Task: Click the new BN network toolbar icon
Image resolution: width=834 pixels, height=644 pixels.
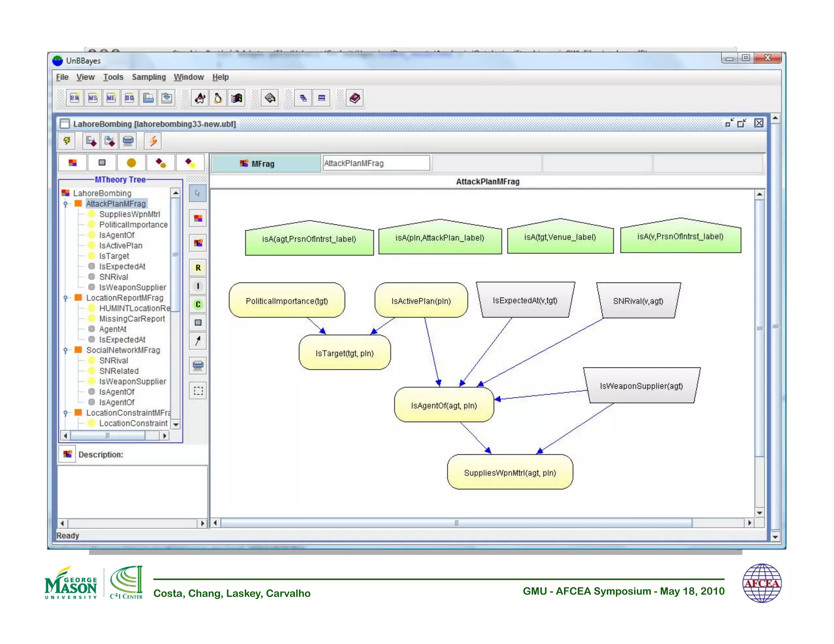Action: tap(75, 98)
